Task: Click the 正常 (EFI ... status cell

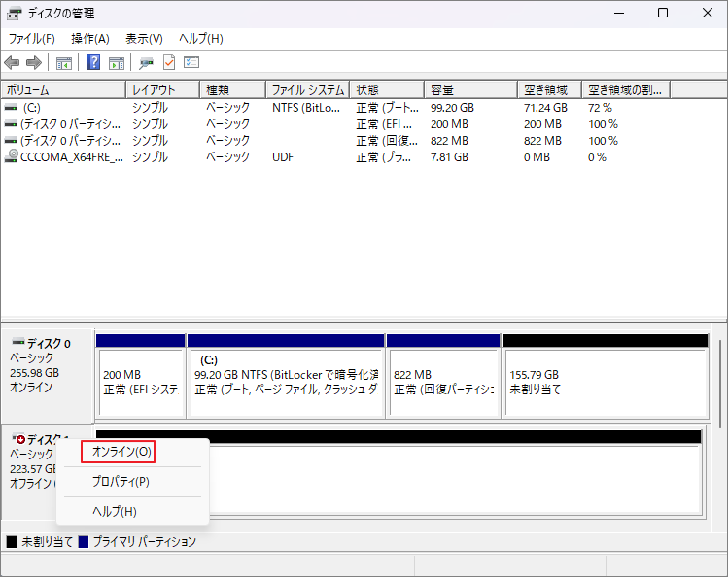Action: click(x=384, y=124)
